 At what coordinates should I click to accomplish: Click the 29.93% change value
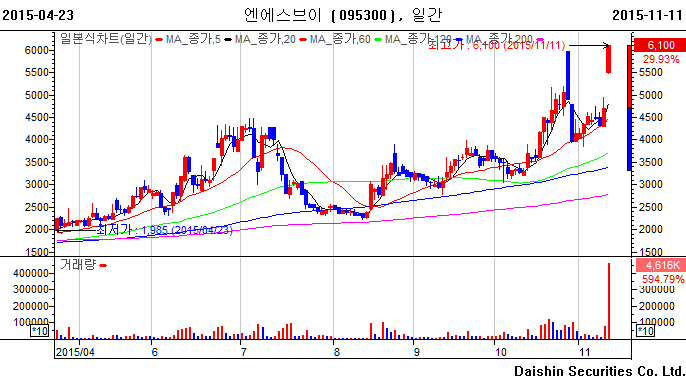pos(661,59)
